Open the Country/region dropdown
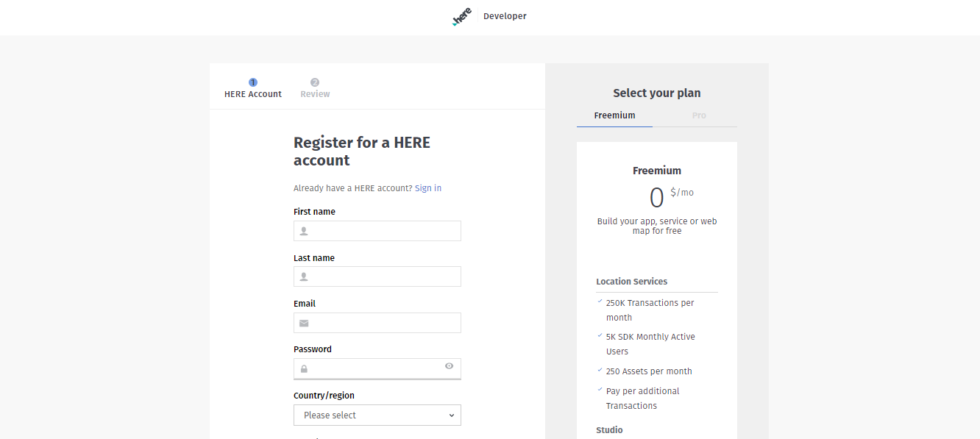Viewport: 980px width, 439px height. pyautogui.click(x=377, y=415)
